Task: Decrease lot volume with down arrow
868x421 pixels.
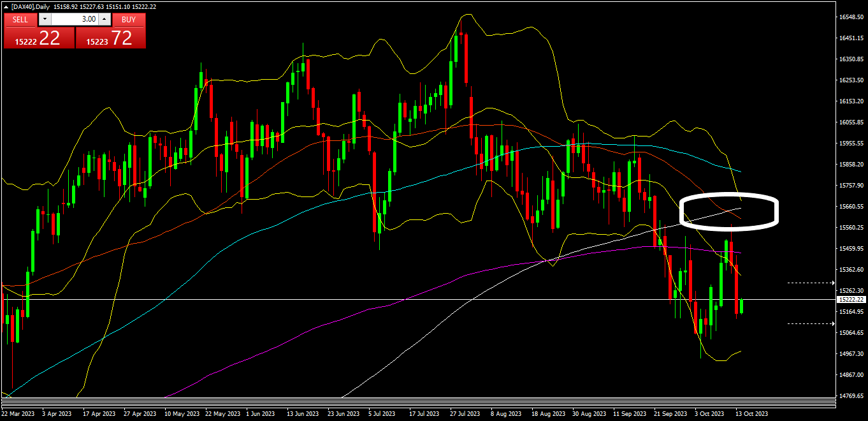Action: (44, 19)
